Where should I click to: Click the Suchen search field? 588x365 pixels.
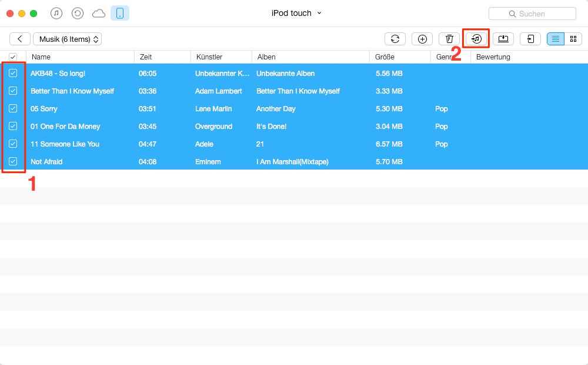[x=532, y=14]
